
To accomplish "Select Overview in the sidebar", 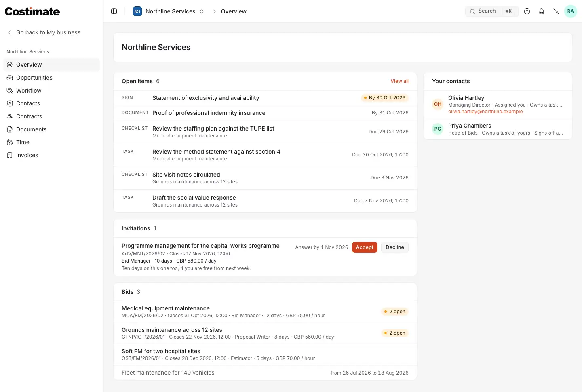I will click(x=51, y=65).
